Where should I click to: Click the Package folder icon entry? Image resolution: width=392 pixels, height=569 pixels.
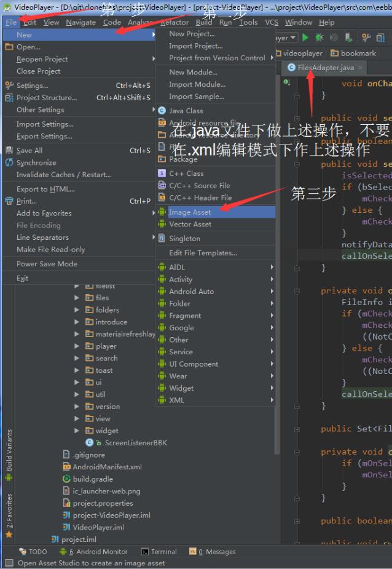(162, 159)
